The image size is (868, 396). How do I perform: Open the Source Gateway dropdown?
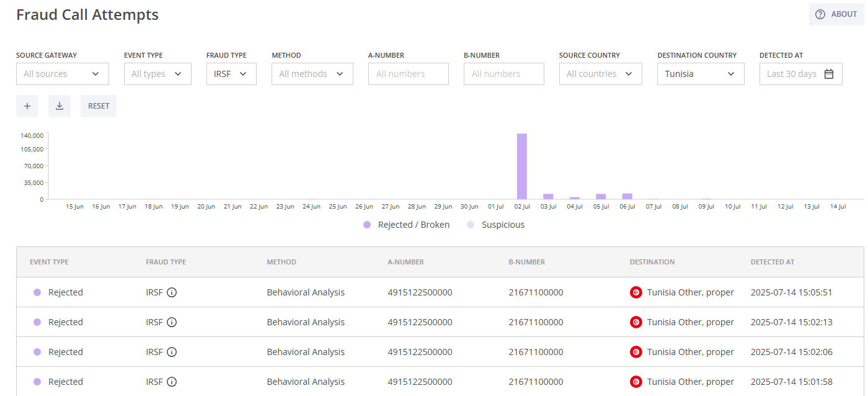pyautogui.click(x=62, y=73)
